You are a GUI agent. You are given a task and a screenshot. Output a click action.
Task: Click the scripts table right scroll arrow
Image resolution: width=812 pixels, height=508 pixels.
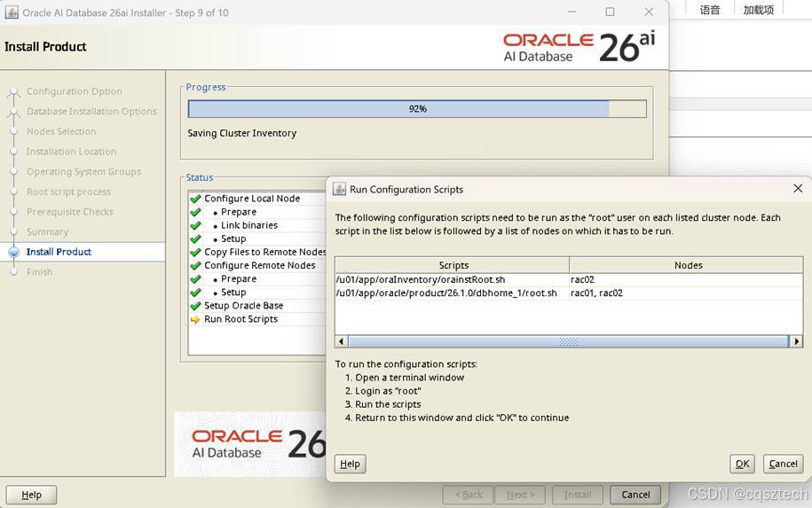tap(796, 341)
